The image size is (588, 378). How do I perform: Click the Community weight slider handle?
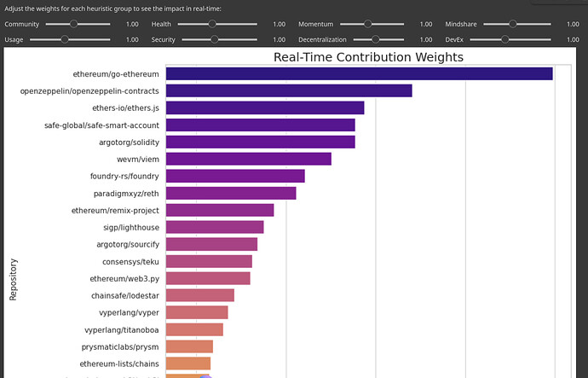pyautogui.click(x=74, y=24)
